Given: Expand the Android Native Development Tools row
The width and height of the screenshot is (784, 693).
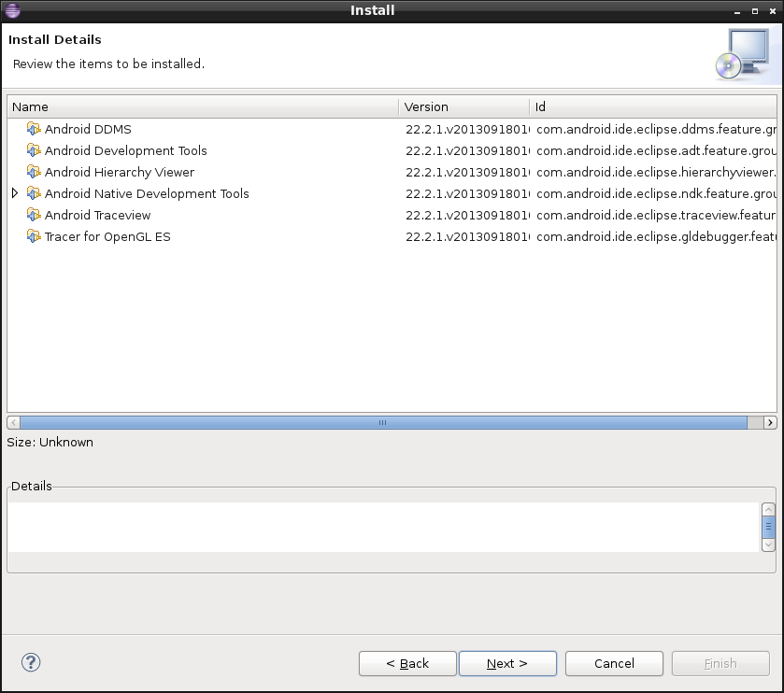Looking at the screenshot, I should pyautogui.click(x=15, y=193).
